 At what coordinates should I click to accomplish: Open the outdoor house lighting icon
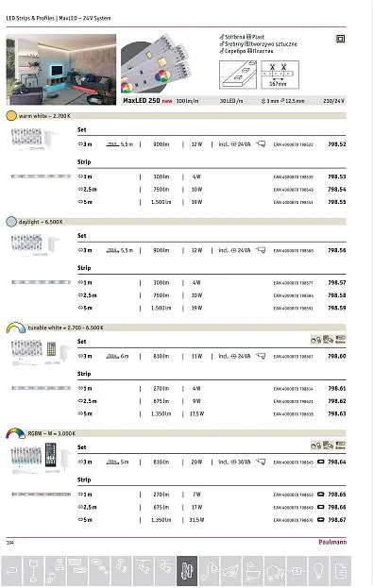tap(275, 571)
